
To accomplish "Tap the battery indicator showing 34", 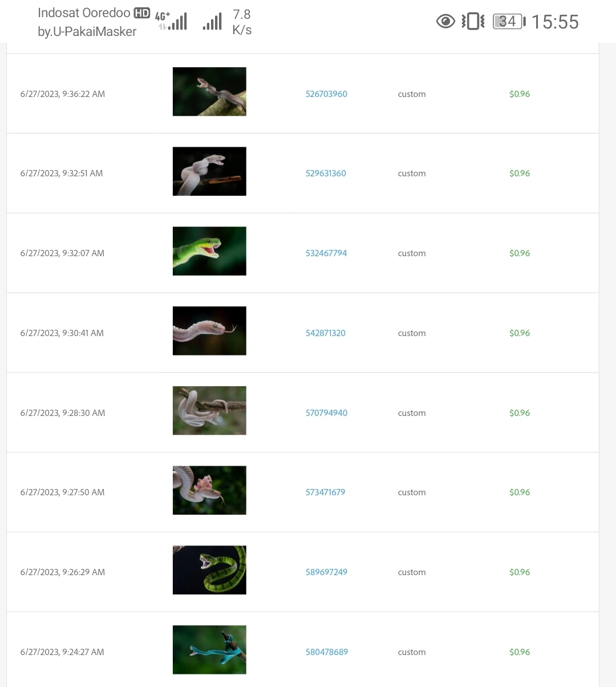I will [509, 22].
